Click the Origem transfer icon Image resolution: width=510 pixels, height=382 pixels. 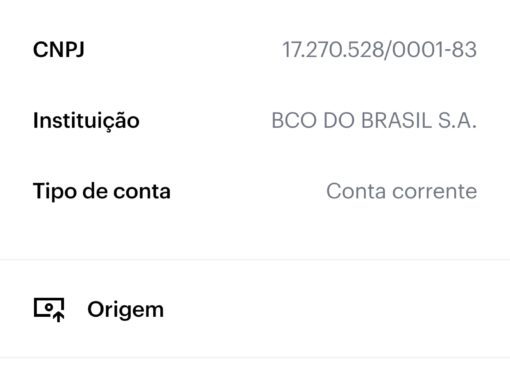49,310
